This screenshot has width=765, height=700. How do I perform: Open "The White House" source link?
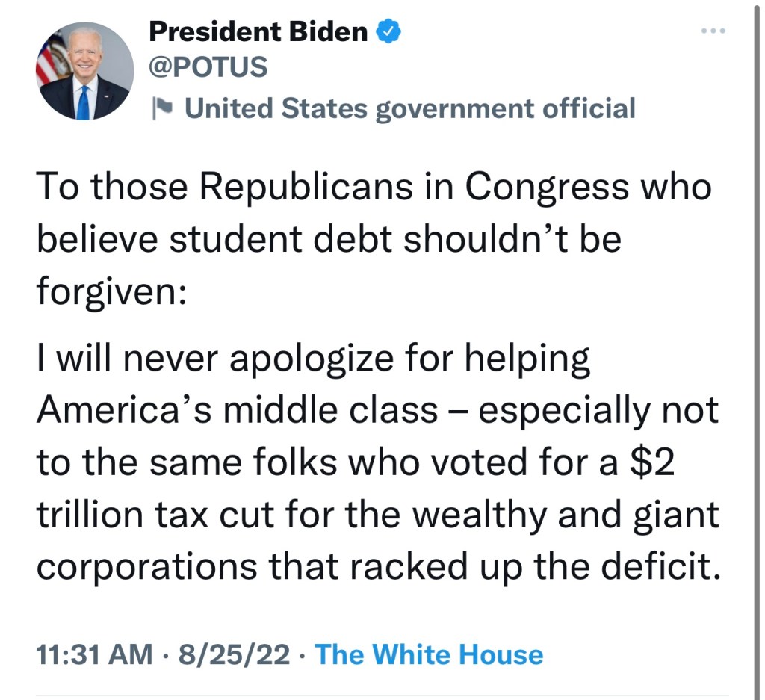pyautogui.click(x=429, y=655)
